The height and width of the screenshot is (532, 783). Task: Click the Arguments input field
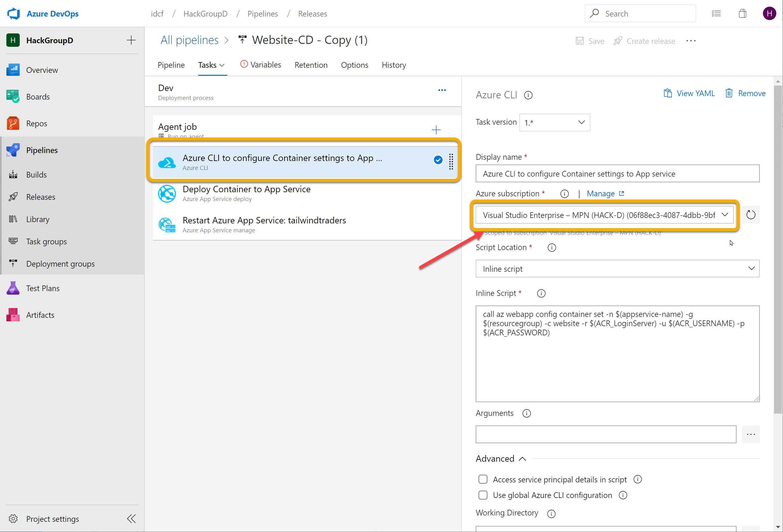(x=605, y=434)
